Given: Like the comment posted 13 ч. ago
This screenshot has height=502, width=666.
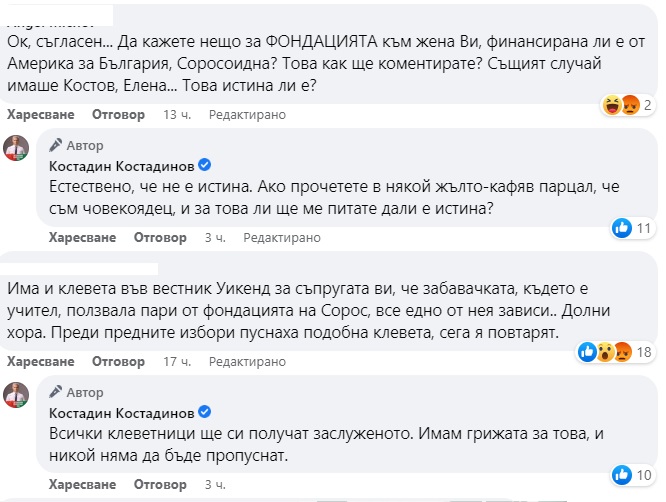Looking at the screenshot, I should [38, 115].
